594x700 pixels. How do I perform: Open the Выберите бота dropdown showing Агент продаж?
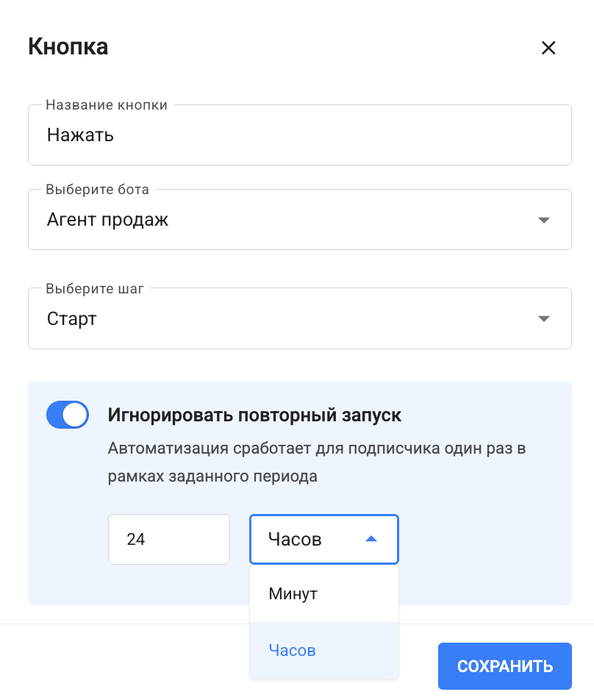(299, 220)
